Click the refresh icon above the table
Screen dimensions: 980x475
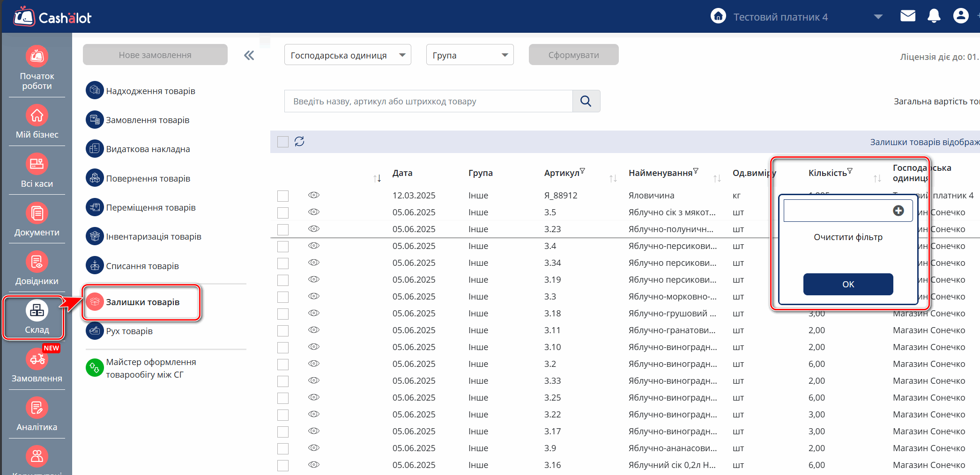pos(299,141)
